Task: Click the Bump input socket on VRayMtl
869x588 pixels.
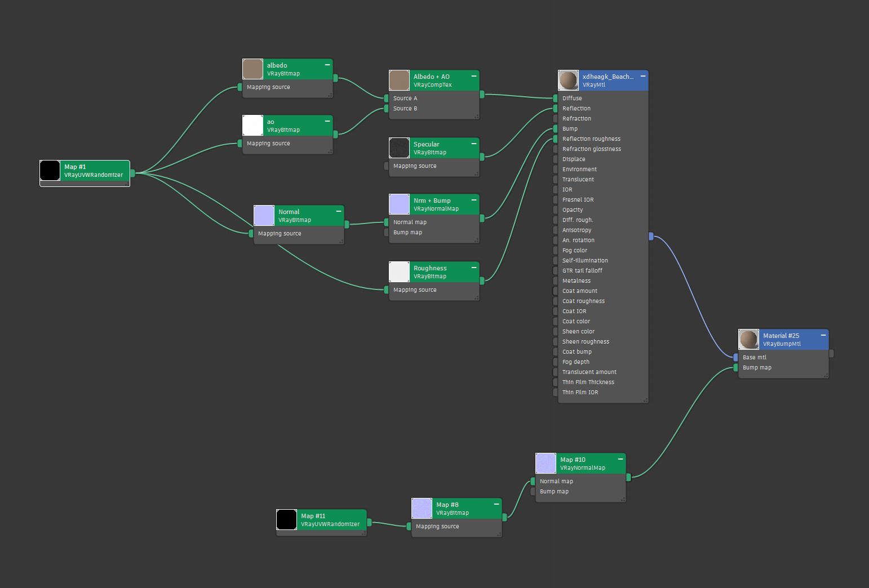Action: coord(555,128)
